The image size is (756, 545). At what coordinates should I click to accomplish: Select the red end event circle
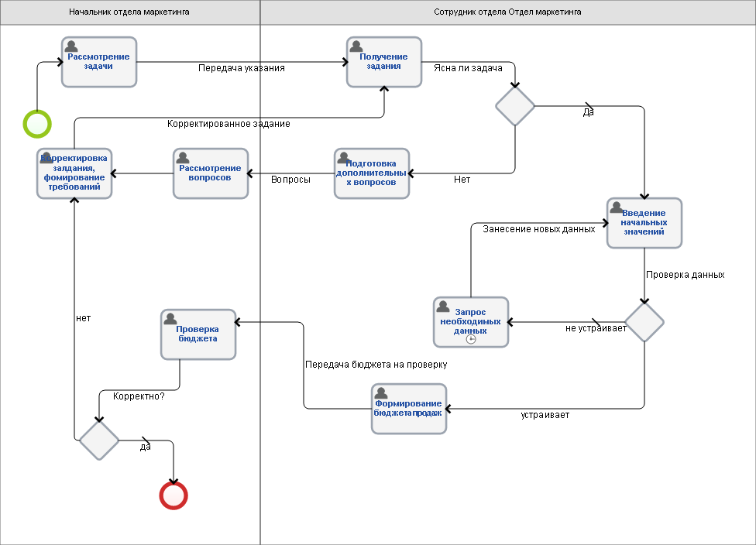(174, 495)
